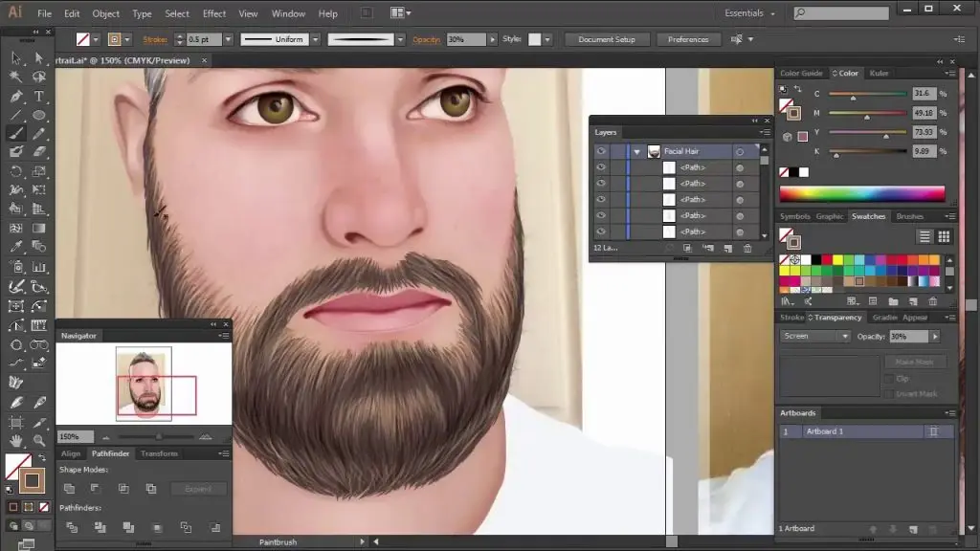The height and width of the screenshot is (551, 980).
Task: Collapse the Facial Hair layer tree
Action: coord(636,151)
